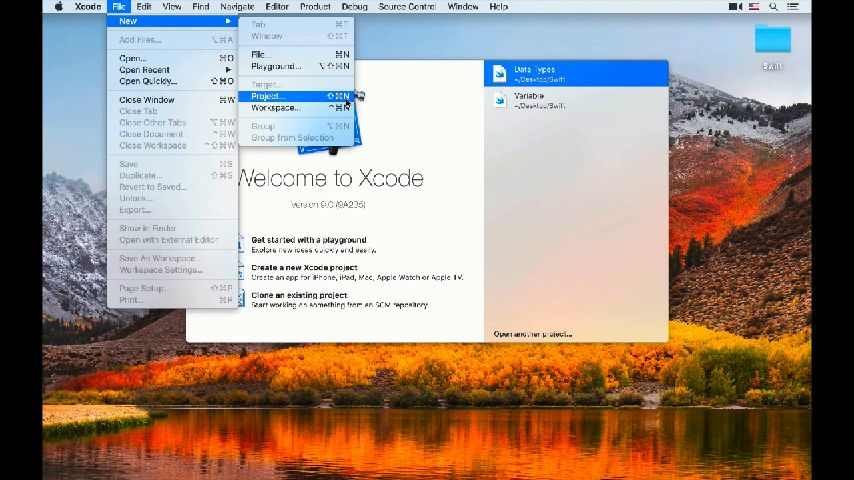This screenshot has width=854, height=480.
Task: Select the Variable recent project
Action: click(x=576, y=100)
